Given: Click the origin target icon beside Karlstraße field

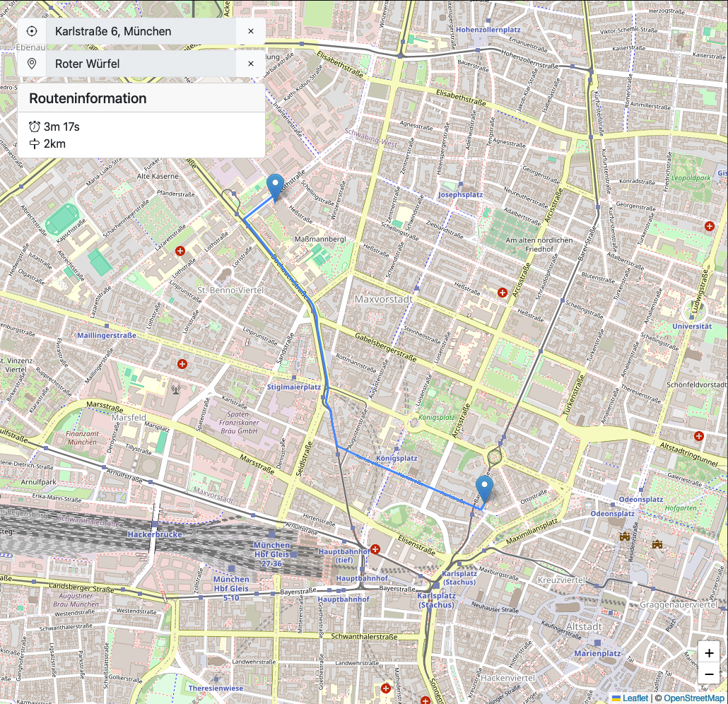Looking at the screenshot, I should pos(33,31).
